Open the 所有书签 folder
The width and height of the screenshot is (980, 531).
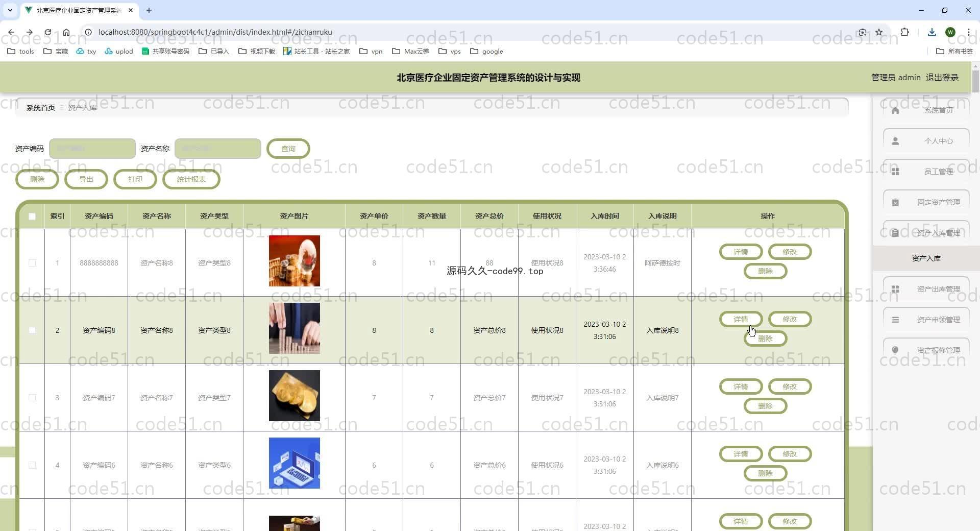click(x=954, y=51)
